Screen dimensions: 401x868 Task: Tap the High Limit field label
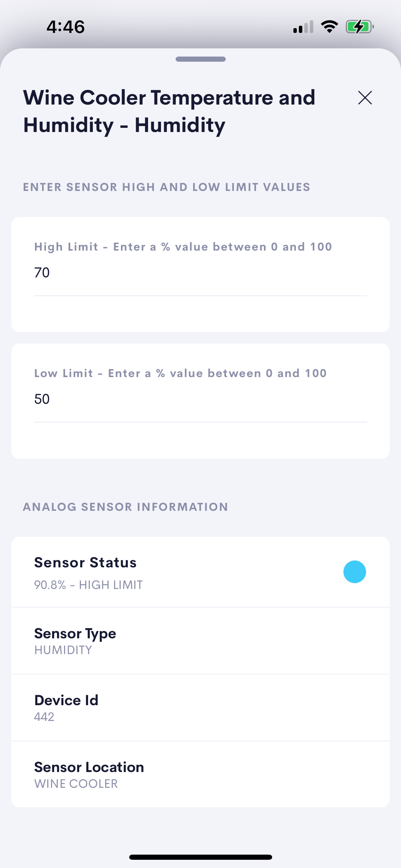(183, 247)
